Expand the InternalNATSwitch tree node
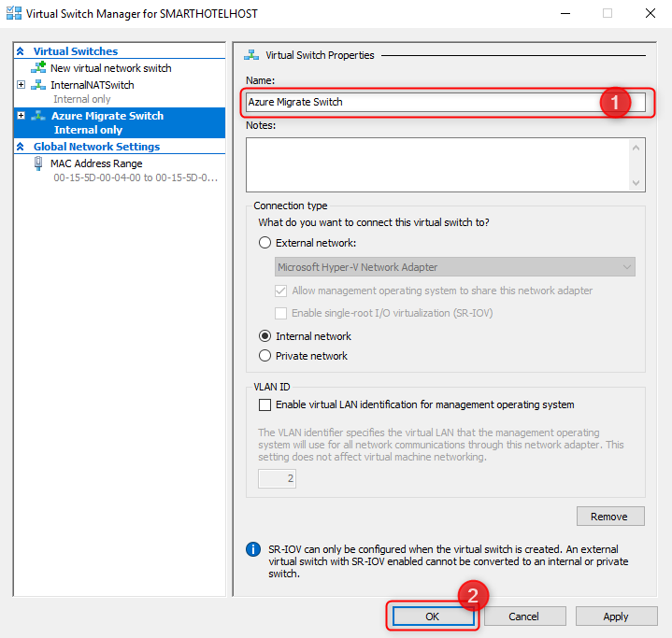This screenshot has width=672, height=638. click(x=21, y=84)
